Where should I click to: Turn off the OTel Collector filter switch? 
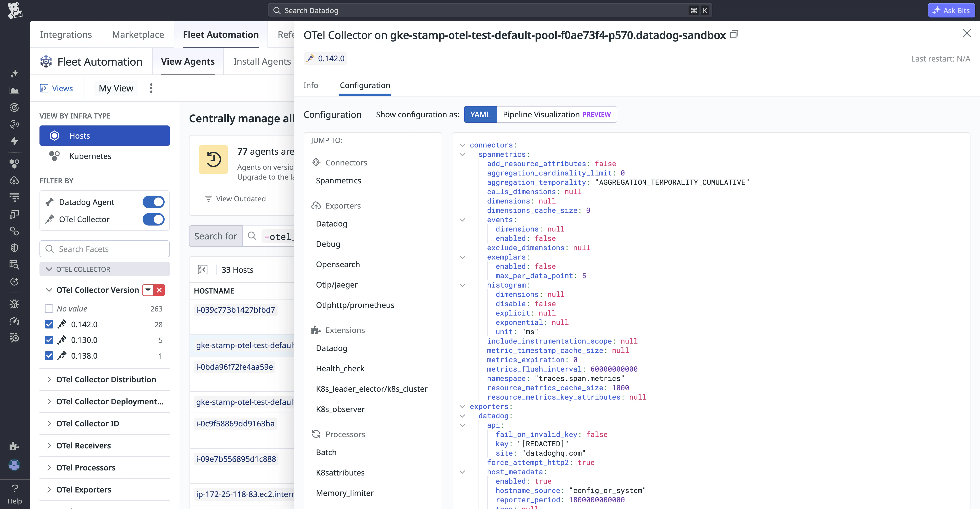pos(153,219)
